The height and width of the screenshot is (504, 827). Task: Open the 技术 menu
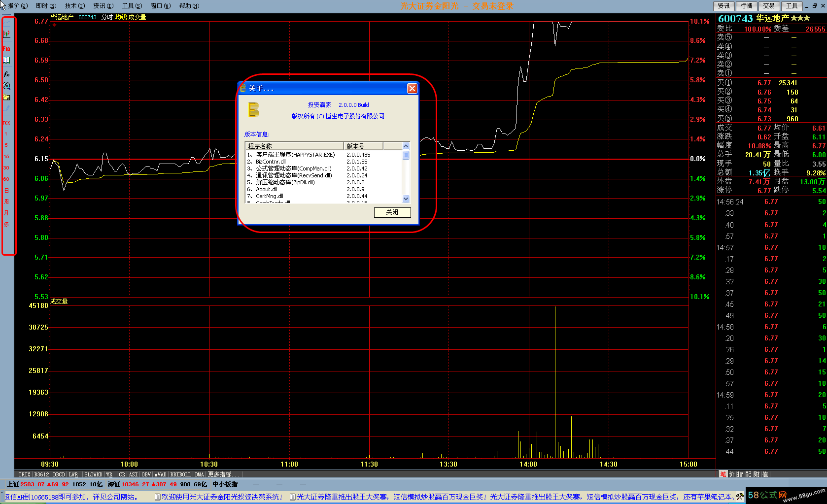point(74,6)
